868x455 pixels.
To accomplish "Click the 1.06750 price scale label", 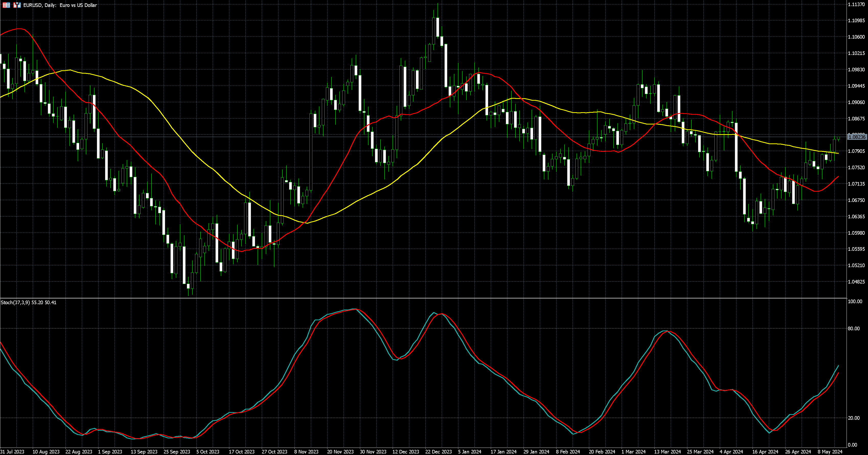I will click(856, 200).
